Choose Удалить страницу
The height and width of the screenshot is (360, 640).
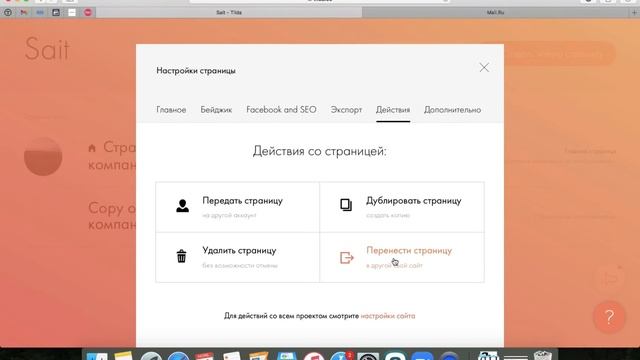pos(238,257)
